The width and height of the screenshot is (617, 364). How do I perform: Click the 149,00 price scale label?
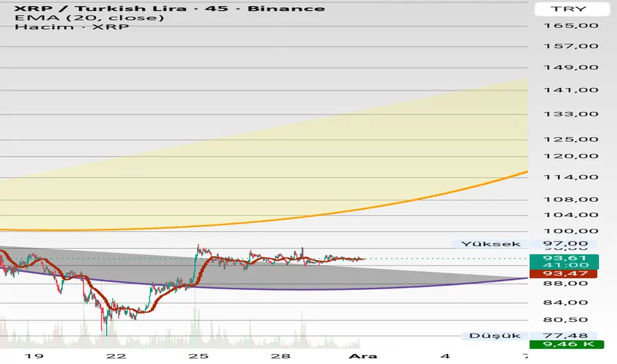point(571,68)
